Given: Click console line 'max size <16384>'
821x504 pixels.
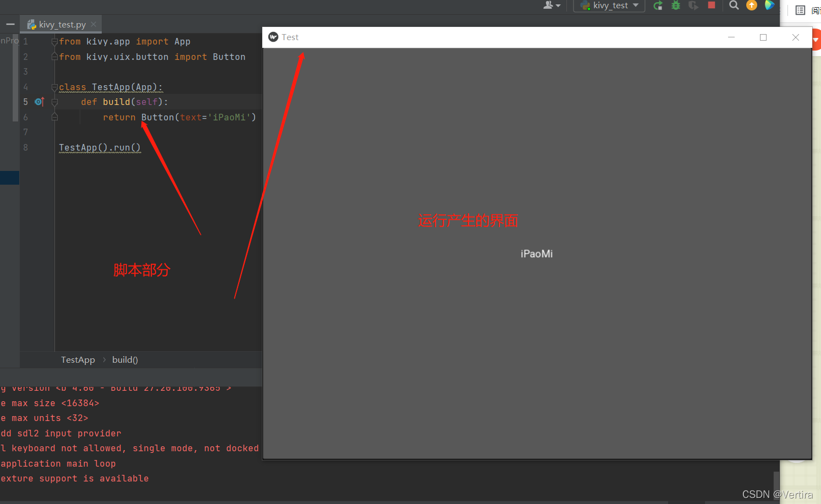Looking at the screenshot, I should pyautogui.click(x=50, y=403).
